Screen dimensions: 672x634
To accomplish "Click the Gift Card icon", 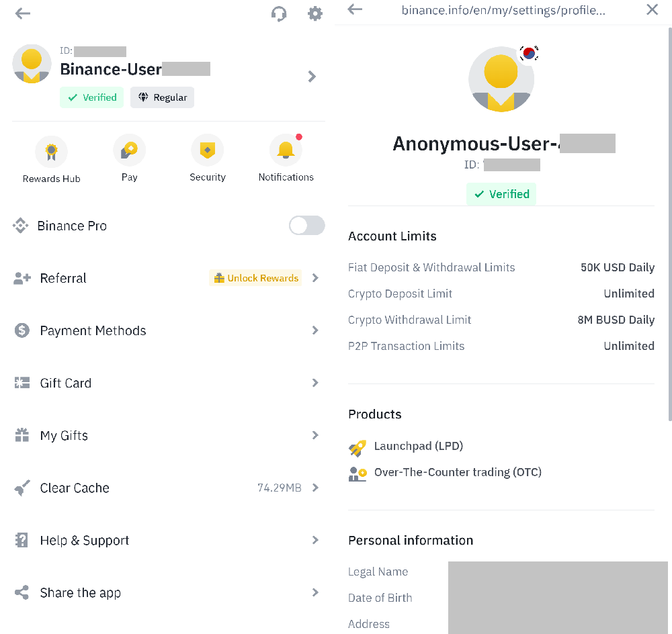I will [x=22, y=383].
